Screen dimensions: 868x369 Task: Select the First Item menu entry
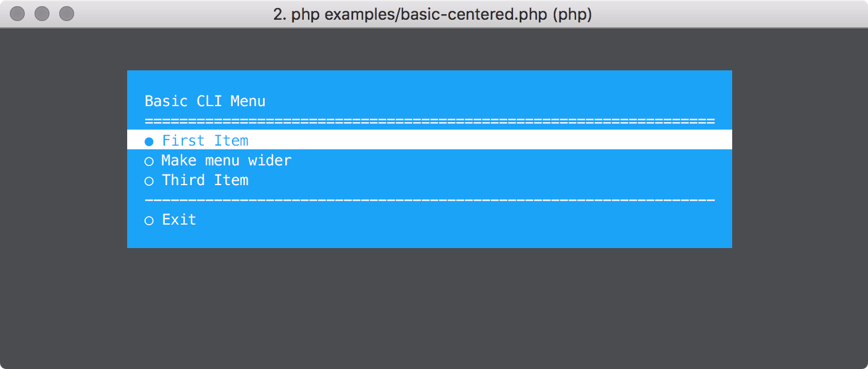click(x=205, y=141)
